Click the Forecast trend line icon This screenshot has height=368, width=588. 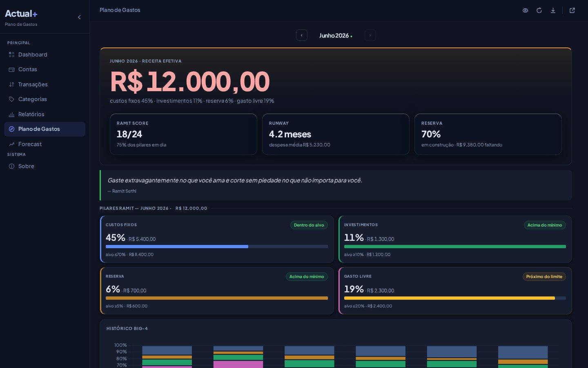pyautogui.click(x=11, y=144)
